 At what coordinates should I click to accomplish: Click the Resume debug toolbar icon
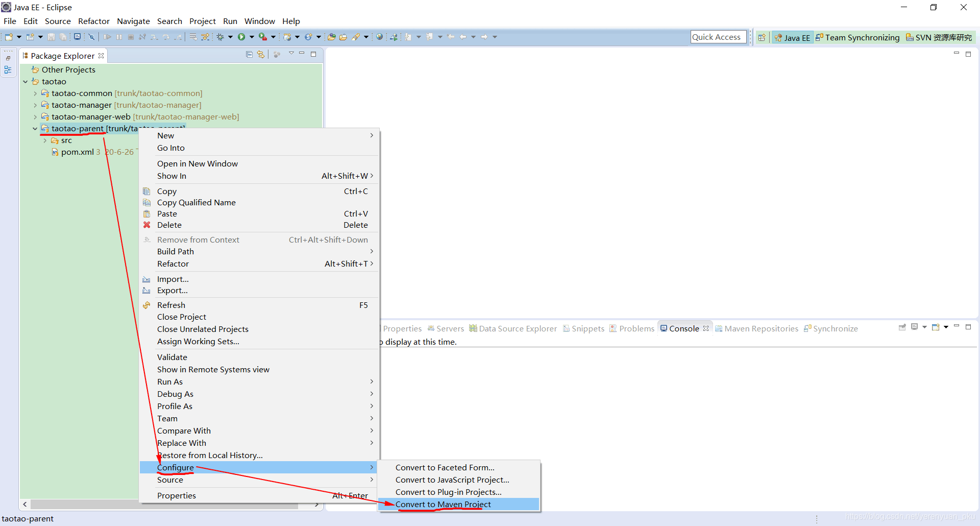[x=107, y=37]
